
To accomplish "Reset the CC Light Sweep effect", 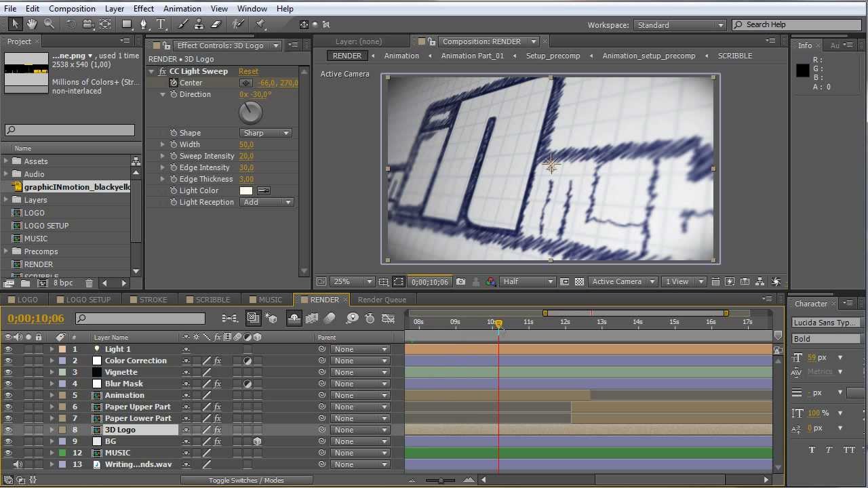I will click(248, 71).
